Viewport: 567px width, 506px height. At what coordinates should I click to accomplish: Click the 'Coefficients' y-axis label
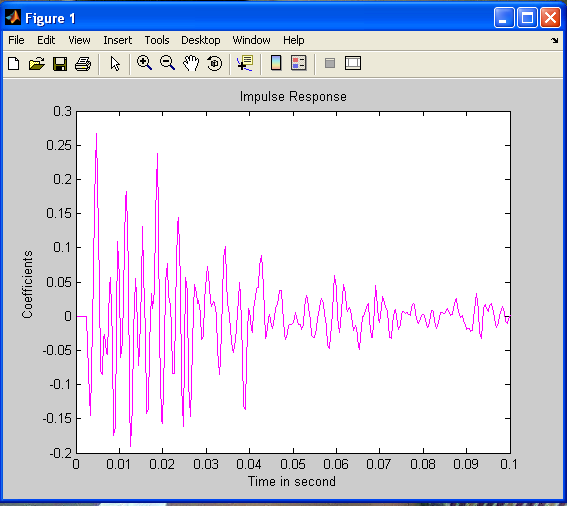(27, 284)
